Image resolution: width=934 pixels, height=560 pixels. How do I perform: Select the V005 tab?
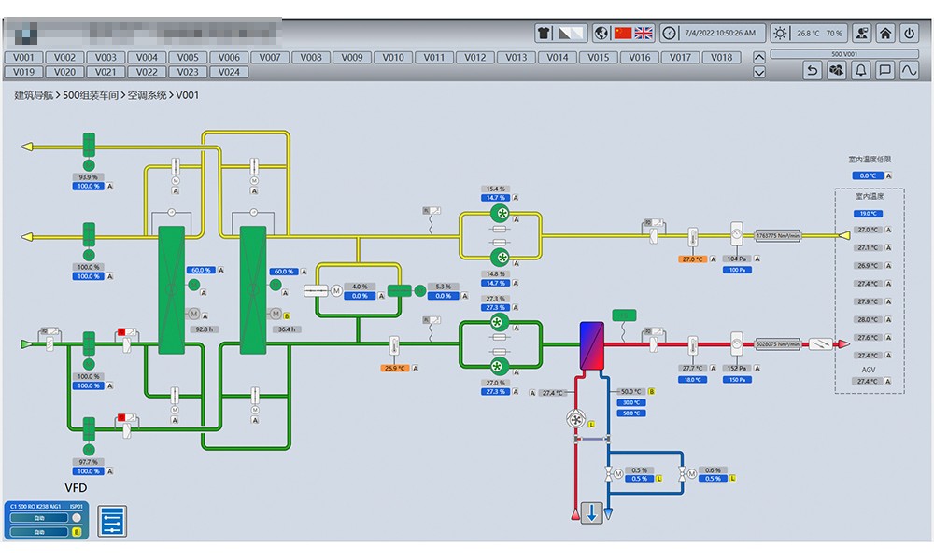pos(188,58)
